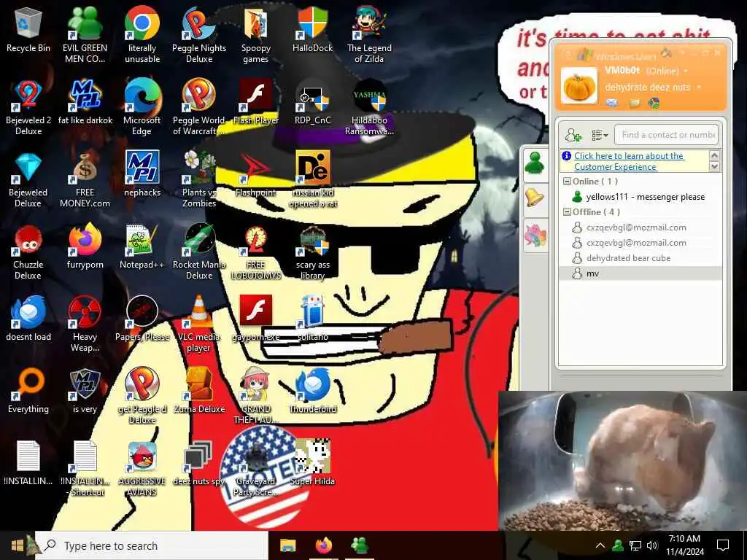Click the Find a contact or number field
Image resolution: width=747 pixels, height=560 pixels.
[667, 135]
